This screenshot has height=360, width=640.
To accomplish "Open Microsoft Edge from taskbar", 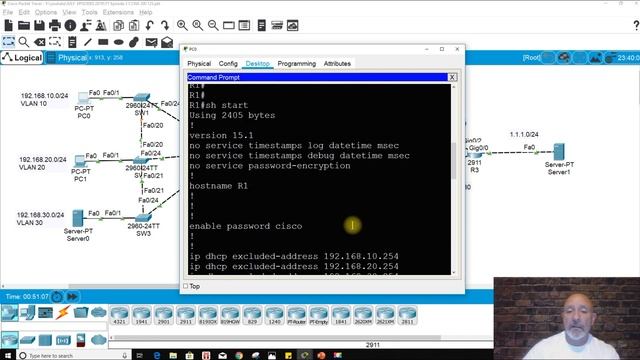I will point(157,356).
